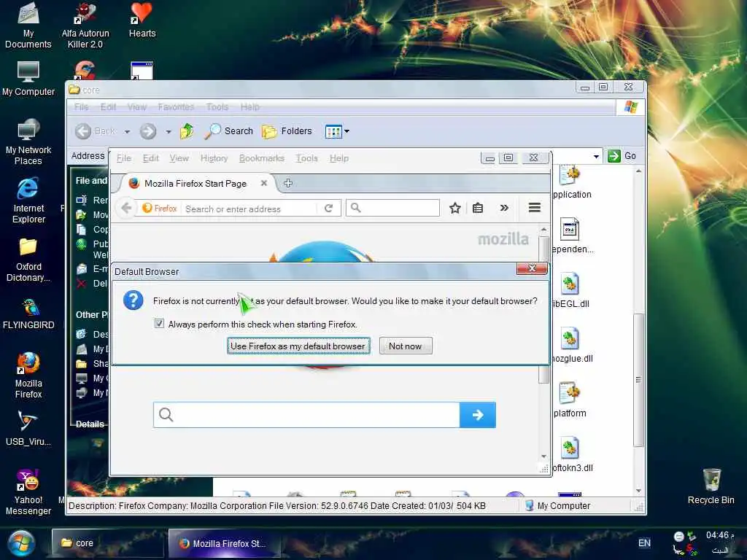Open My Network Places desktop icon
The height and width of the screenshot is (560, 747).
[x=28, y=141]
